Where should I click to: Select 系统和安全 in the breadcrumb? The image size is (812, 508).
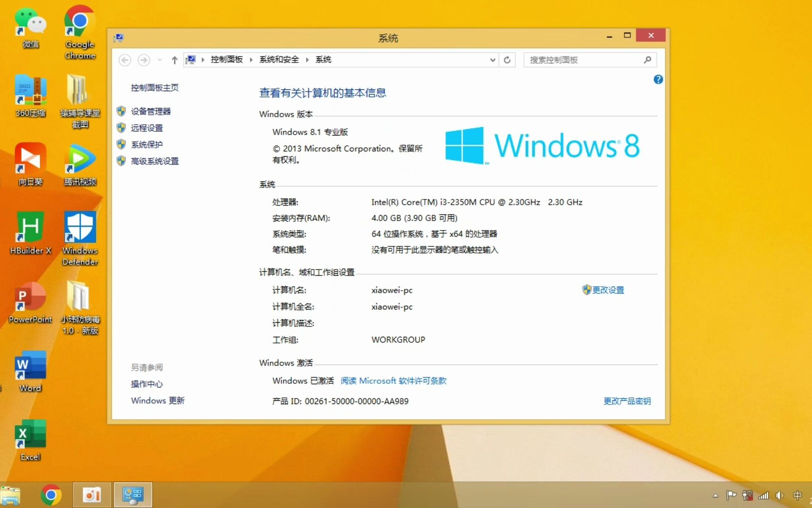[x=279, y=60]
